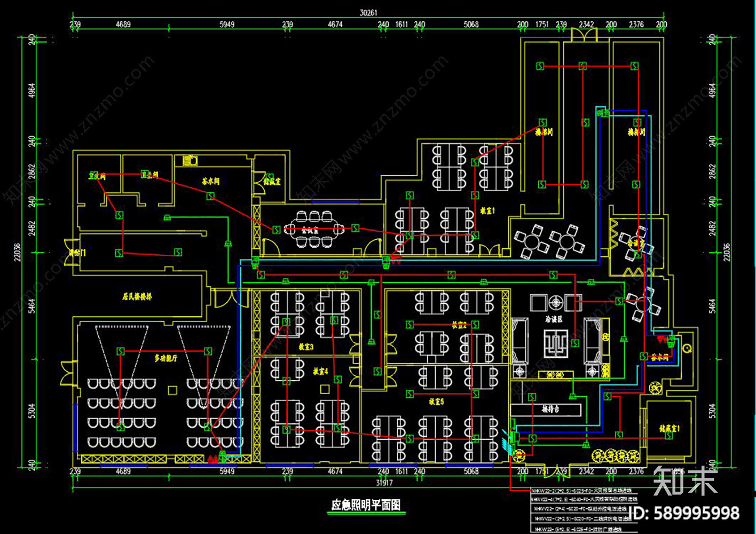Screen dimensions: 756x534
Task: Select the NHKVV22-4(7*2.5) cable annotation line
Action: click(x=584, y=499)
